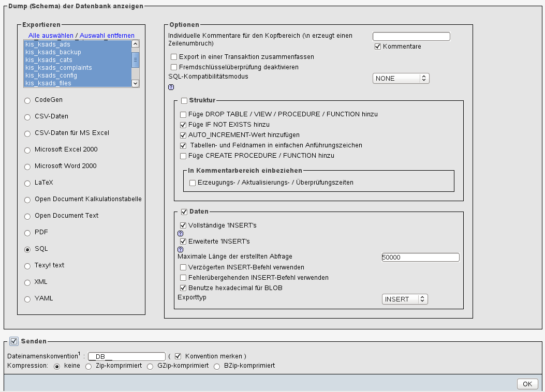This screenshot has width=545, height=392.
Task: Select the SQL export radio button
Action: pyautogui.click(x=27, y=250)
